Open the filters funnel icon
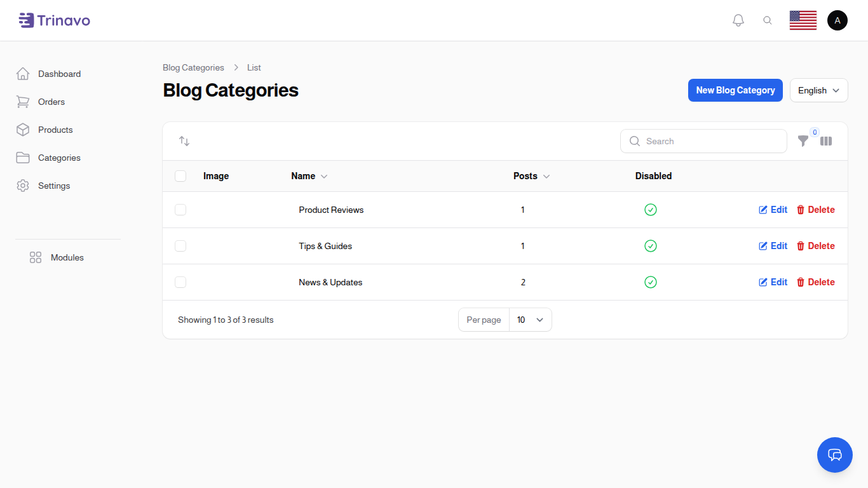868x488 pixels. (x=803, y=141)
